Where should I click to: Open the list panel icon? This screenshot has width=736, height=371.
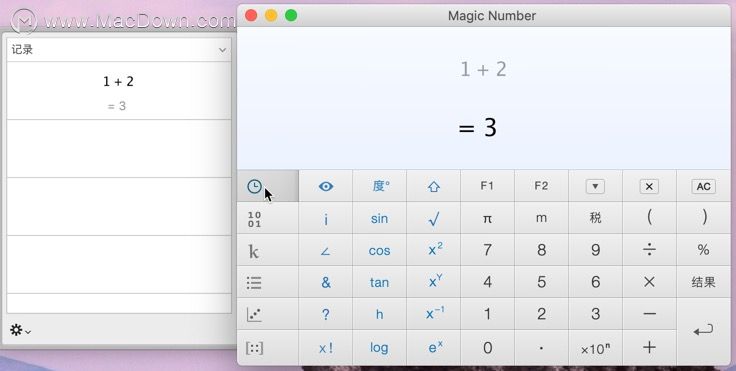coord(268,282)
